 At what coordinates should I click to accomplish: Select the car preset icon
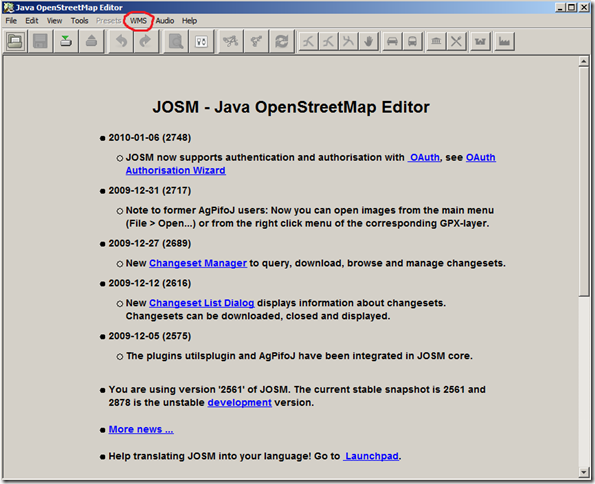[392, 41]
